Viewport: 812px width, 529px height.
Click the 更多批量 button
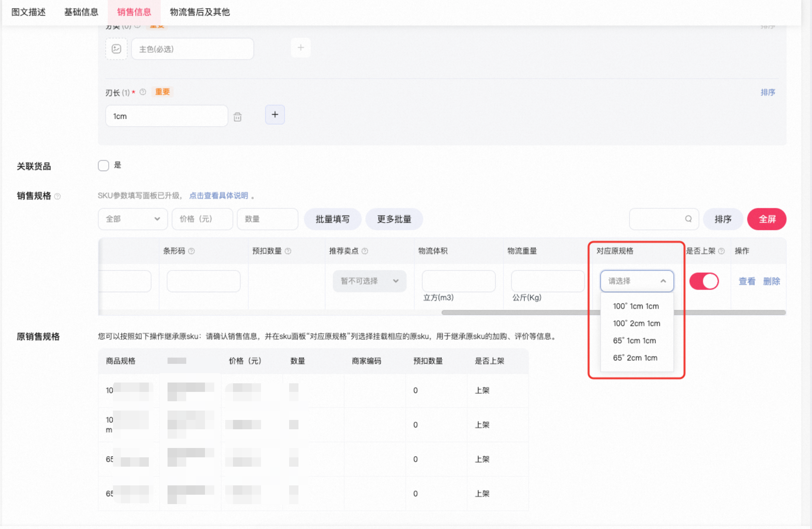coord(394,219)
